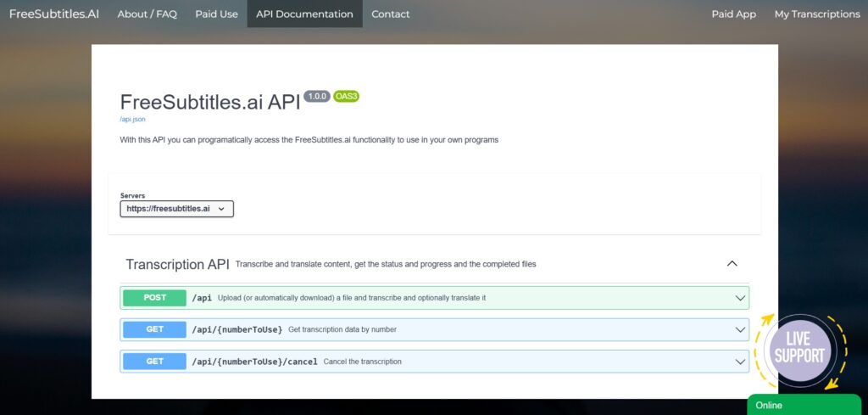
Task: Click the 'Cancel the transcription' description
Action: point(362,362)
